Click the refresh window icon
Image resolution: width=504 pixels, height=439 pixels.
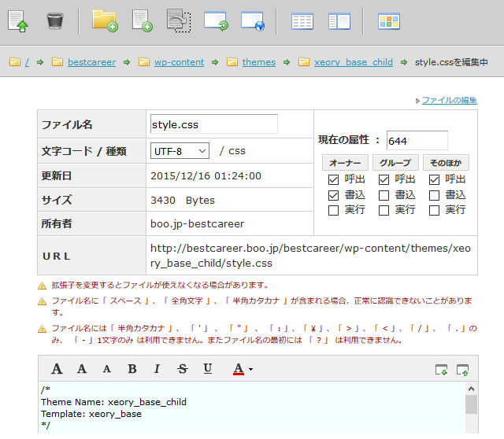click(x=216, y=21)
